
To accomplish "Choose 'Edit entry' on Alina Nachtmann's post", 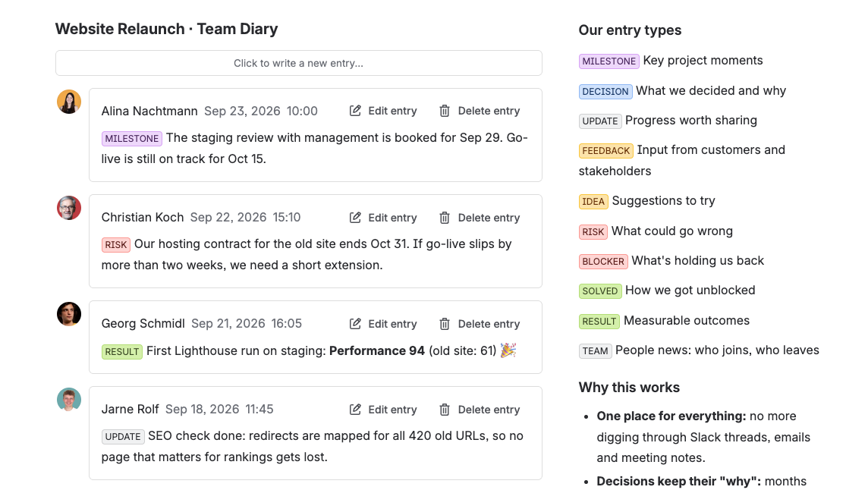I will pos(384,111).
